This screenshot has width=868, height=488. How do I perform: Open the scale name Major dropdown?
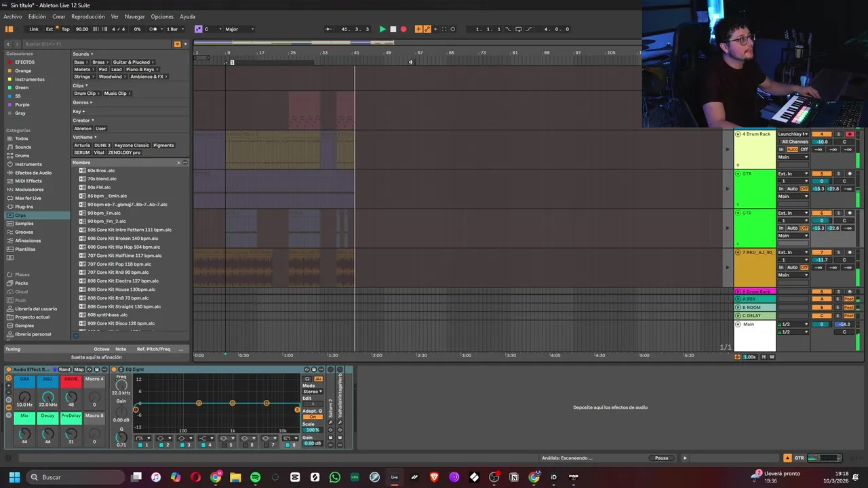pyautogui.click(x=239, y=29)
